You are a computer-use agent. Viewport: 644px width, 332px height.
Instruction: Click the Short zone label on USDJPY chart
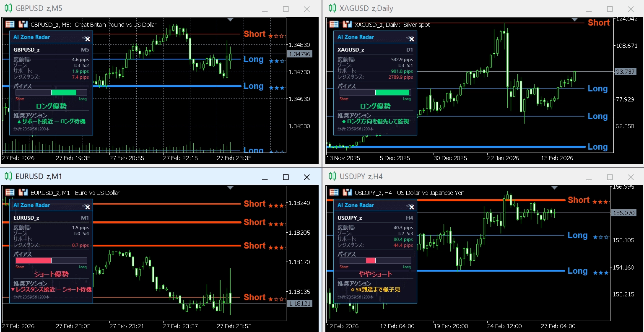579,200
